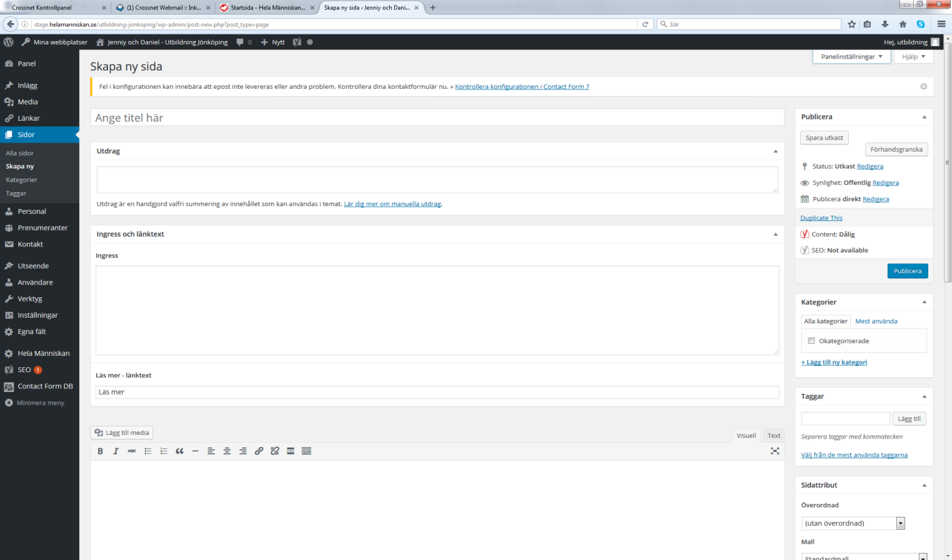Click the tag input field
Viewport: 952px width, 560px height.
pyautogui.click(x=845, y=419)
